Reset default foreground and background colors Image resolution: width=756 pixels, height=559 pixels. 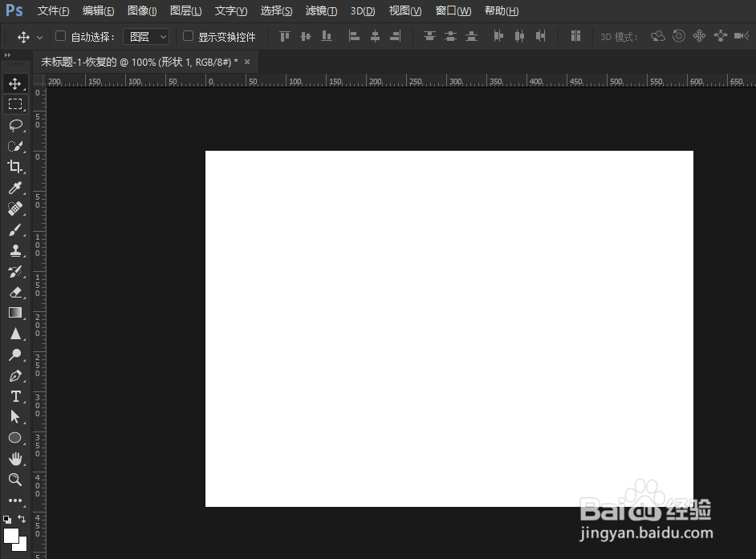pos(7,520)
